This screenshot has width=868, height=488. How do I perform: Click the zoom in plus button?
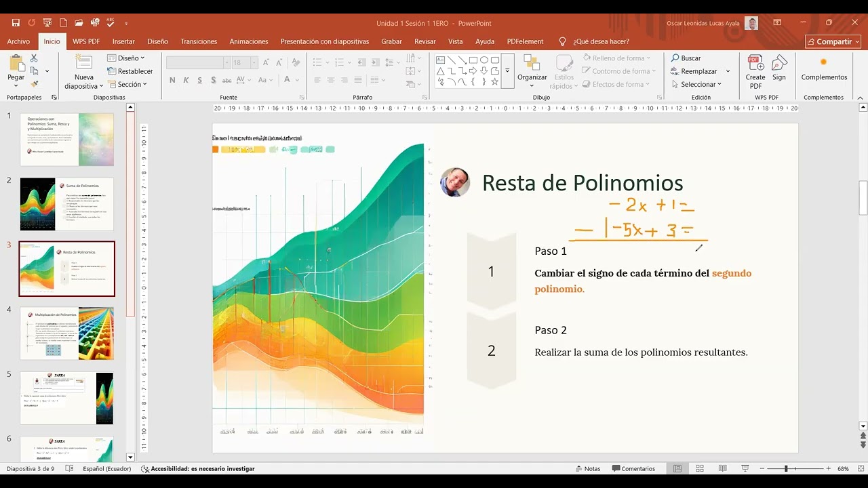(829, 468)
